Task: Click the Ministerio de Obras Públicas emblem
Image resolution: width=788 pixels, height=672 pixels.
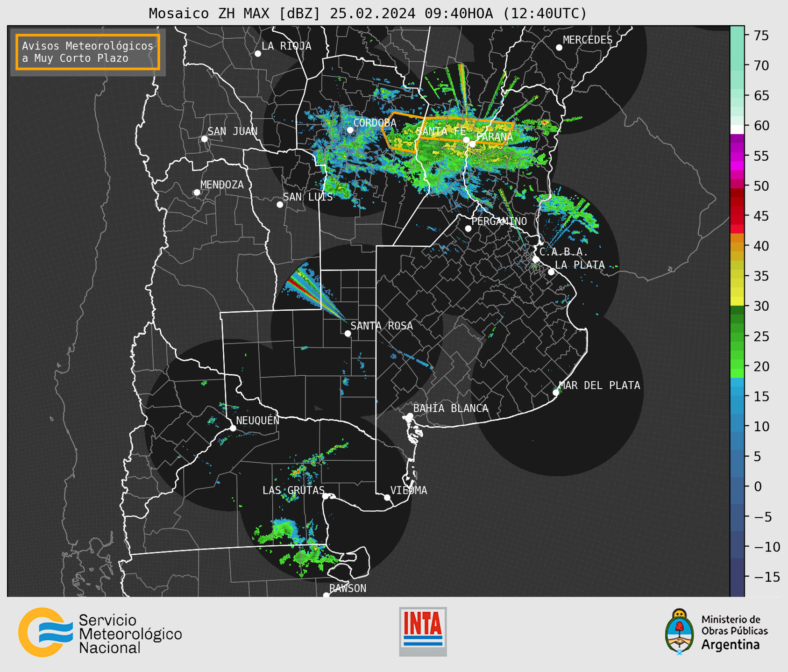Action: click(679, 632)
